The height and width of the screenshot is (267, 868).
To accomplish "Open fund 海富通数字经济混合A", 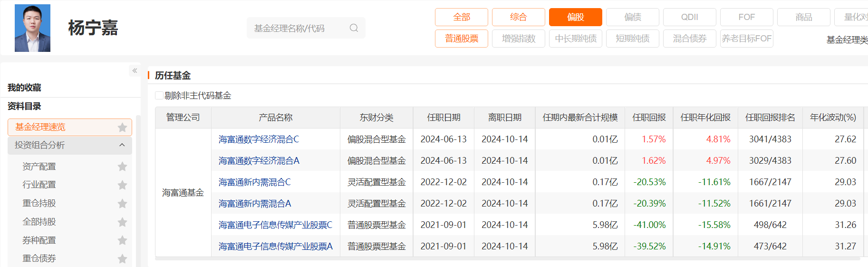I will pos(259,161).
